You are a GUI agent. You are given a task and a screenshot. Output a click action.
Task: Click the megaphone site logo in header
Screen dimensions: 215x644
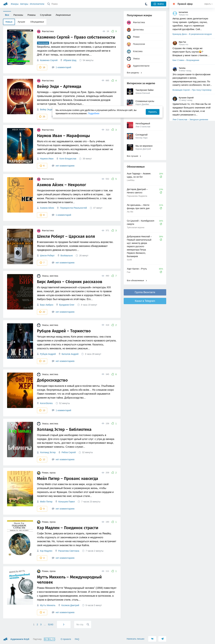(6, 4)
